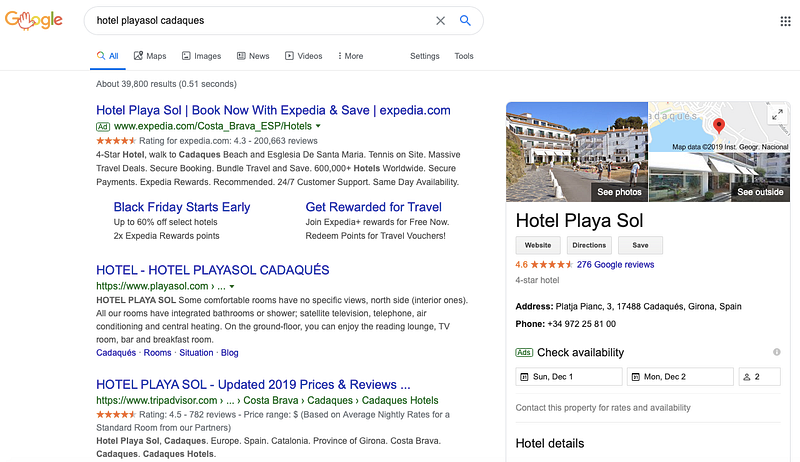Click the Ads badge near Check availability
Image resolution: width=800 pixels, height=462 pixels.
(524, 352)
